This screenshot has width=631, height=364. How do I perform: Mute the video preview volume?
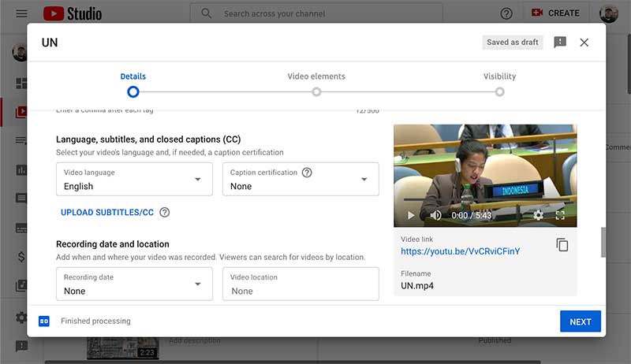click(x=435, y=215)
